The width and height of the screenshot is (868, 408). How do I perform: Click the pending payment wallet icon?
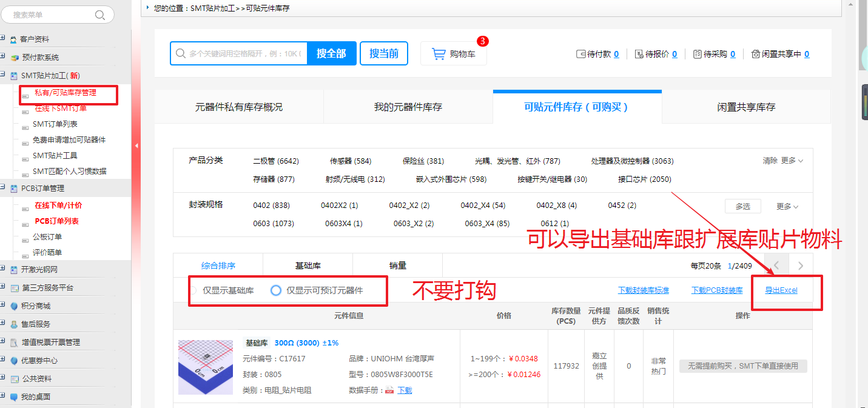click(580, 54)
